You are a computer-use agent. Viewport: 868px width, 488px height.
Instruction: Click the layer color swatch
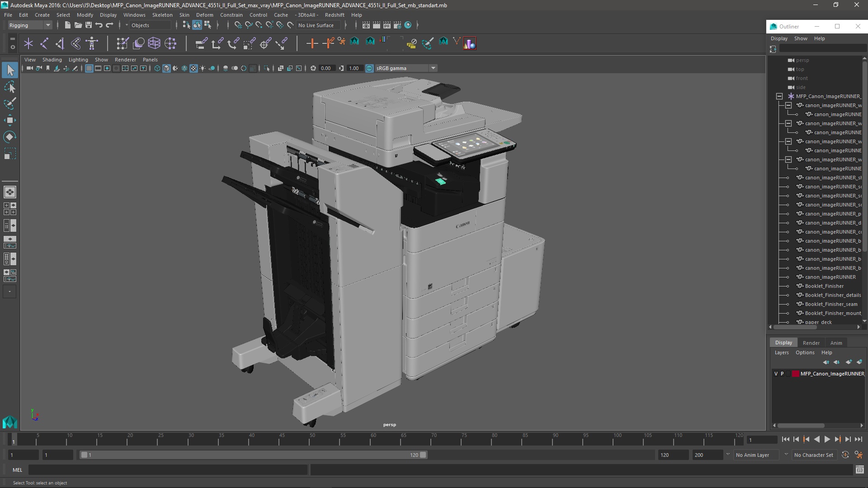tap(795, 374)
